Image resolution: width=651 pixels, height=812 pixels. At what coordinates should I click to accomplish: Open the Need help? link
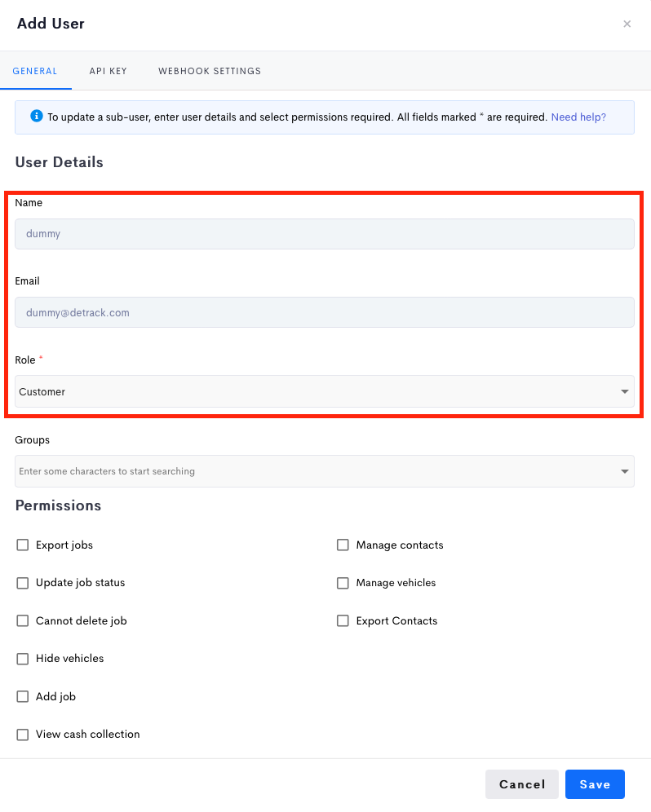(x=578, y=117)
